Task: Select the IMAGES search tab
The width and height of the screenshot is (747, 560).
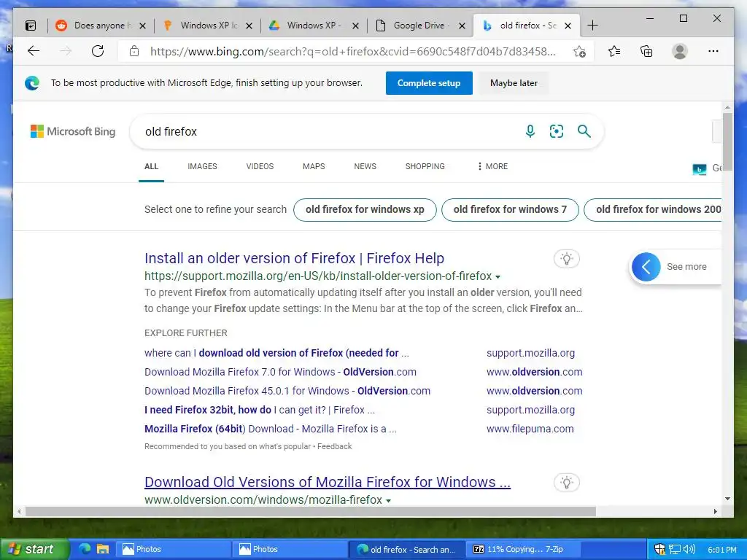Action: click(x=202, y=166)
